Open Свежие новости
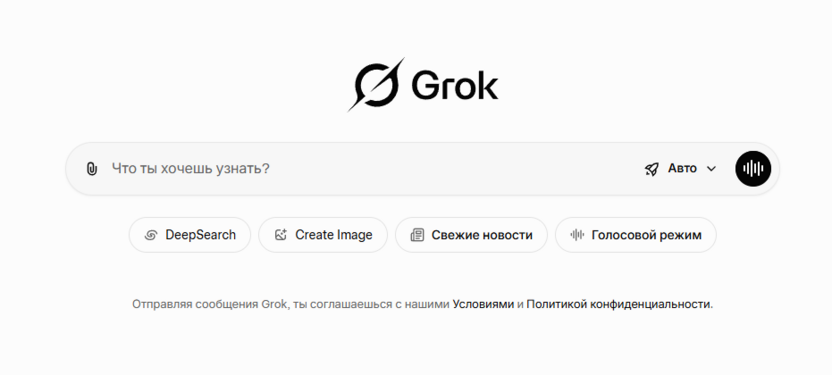Screen dimensions: 832x375 pos(471,235)
